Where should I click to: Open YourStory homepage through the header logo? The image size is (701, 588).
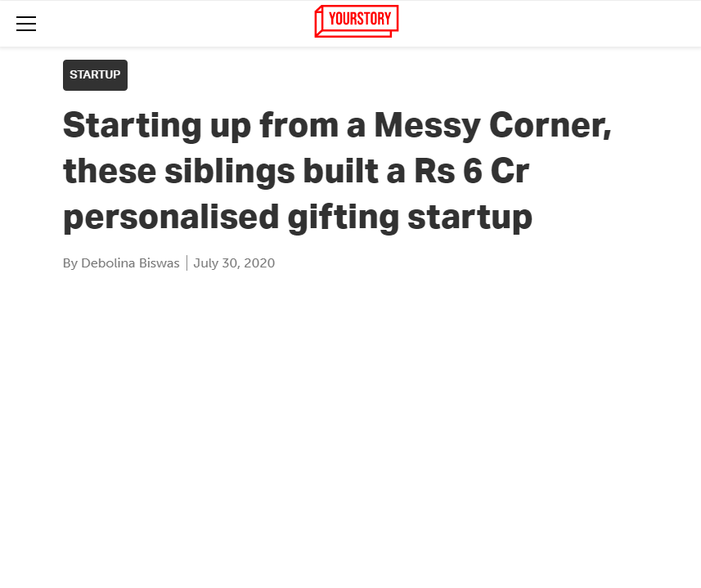(357, 21)
